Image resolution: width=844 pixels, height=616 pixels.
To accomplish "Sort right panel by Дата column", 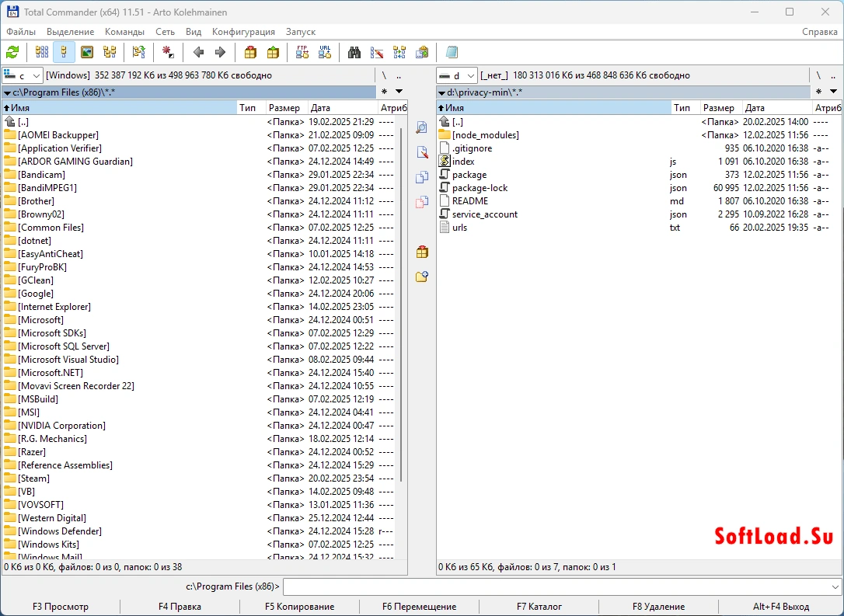I will coord(777,108).
